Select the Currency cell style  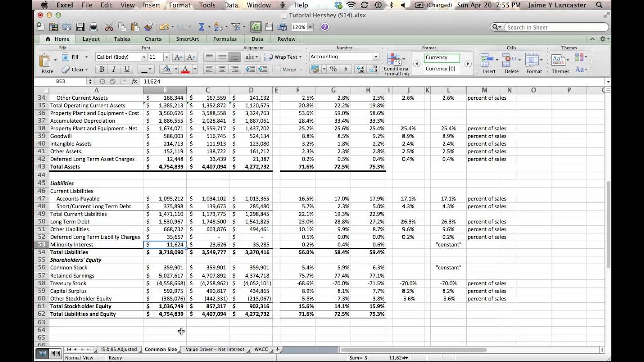tap(442, 58)
